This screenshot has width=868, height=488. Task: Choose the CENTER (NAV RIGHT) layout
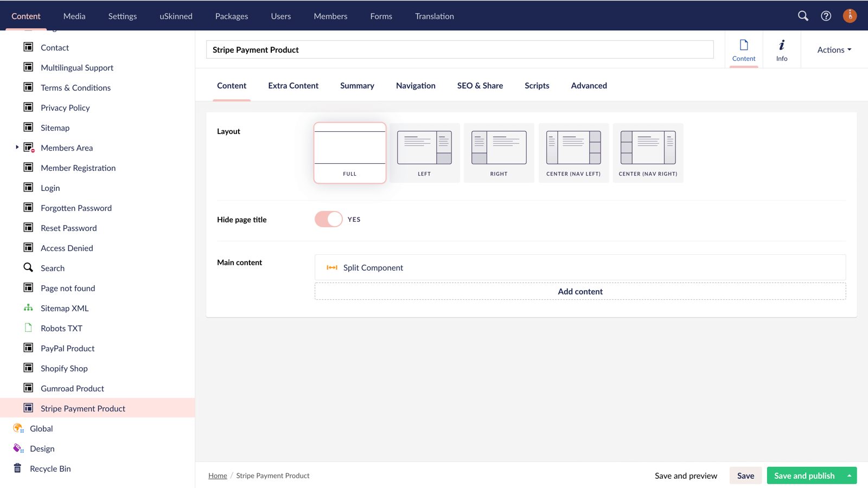(x=648, y=152)
